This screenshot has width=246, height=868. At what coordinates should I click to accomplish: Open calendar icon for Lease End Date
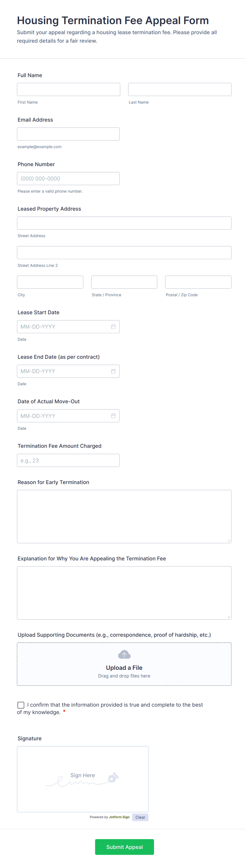pos(113,371)
